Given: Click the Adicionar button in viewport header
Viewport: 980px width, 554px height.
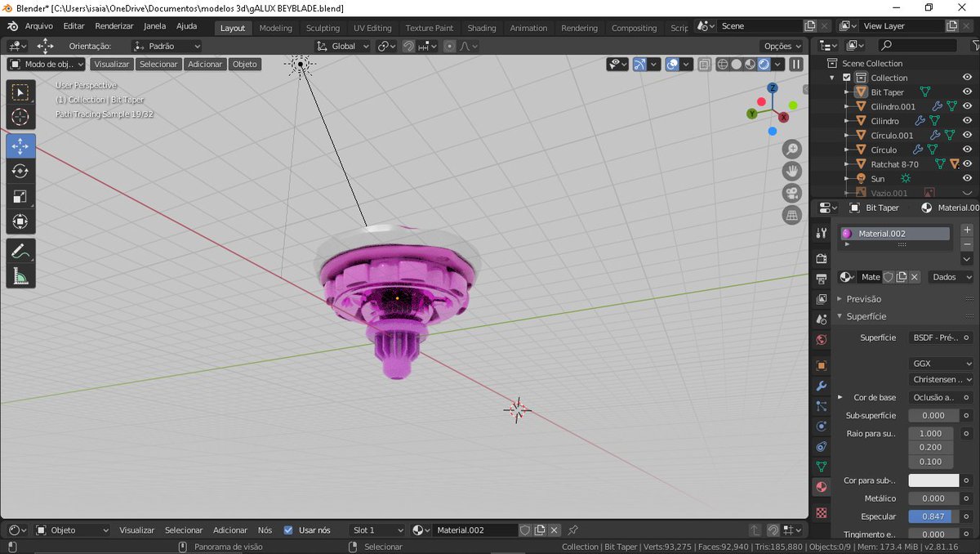Looking at the screenshot, I should (x=204, y=64).
